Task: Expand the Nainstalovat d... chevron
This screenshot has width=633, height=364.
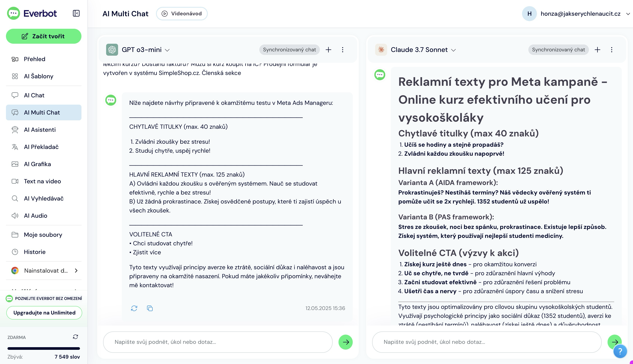Action: 76,271
